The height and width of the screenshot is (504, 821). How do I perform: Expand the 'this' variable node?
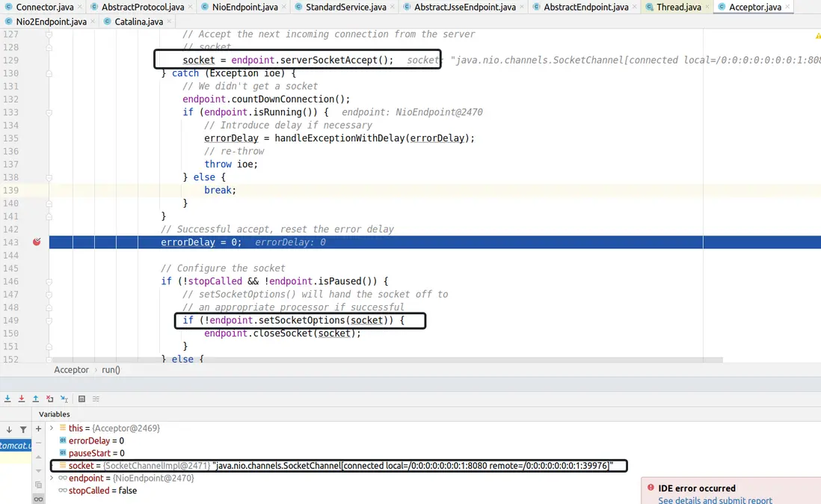(52, 428)
